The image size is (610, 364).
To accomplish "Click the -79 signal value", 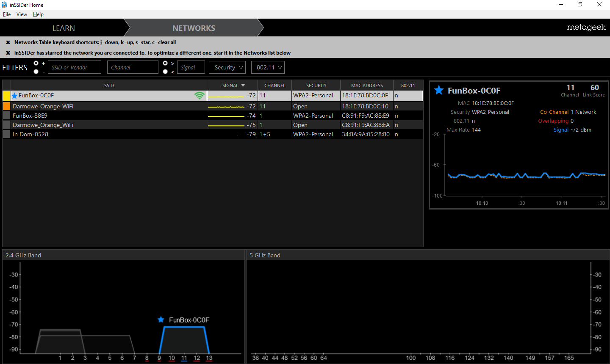I will click(251, 134).
